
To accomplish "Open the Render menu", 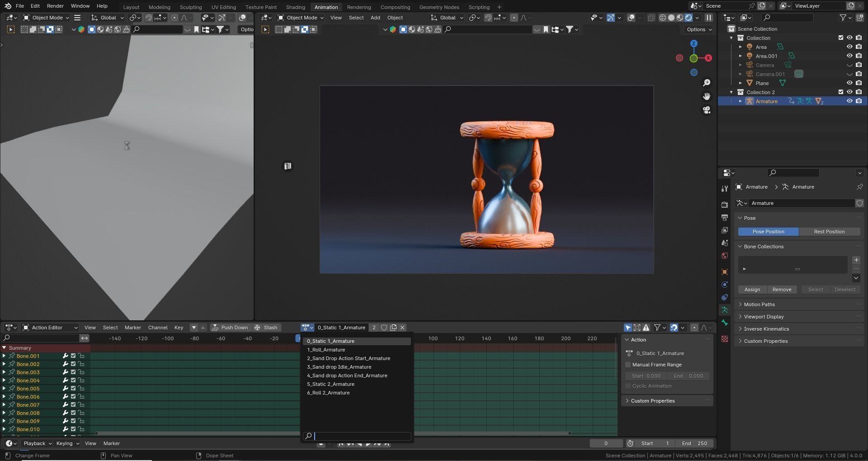I will [55, 6].
